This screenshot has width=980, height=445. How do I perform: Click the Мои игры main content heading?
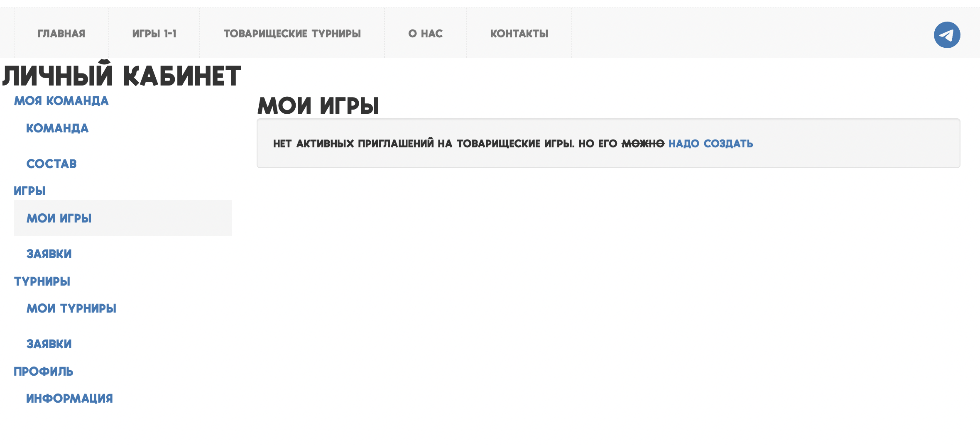point(318,105)
